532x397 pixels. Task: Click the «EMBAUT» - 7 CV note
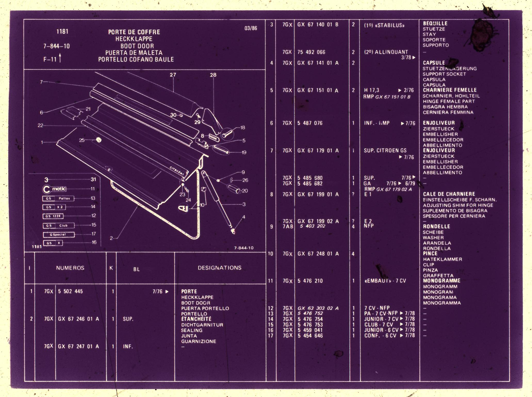coord(385,281)
